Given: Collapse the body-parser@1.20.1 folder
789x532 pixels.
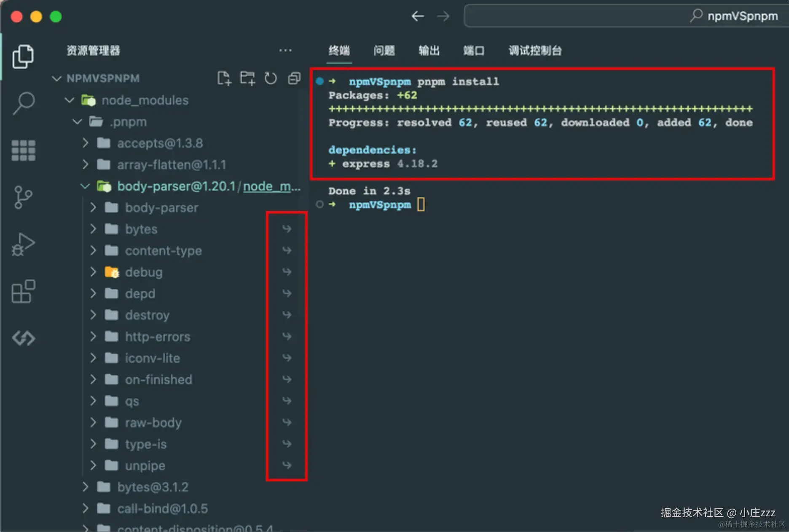Looking at the screenshot, I should pos(85,186).
